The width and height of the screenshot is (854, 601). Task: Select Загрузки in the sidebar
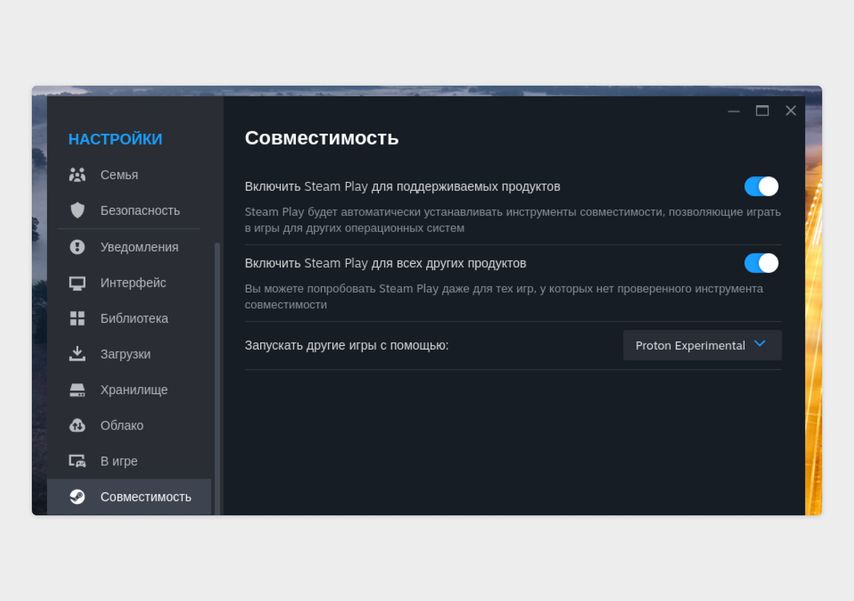tap(129, 354)
